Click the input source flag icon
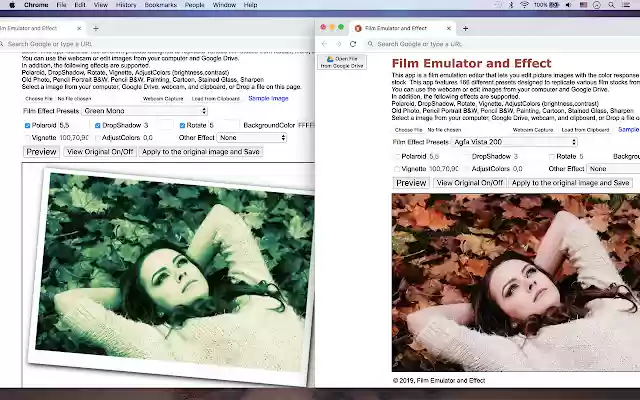This screenshot has width=640, height=400. click(x=583, y=5)
